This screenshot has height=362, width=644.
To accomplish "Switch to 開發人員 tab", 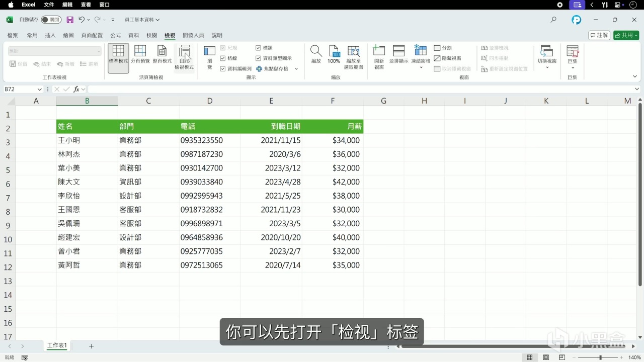I will click(x=193, y=35).
